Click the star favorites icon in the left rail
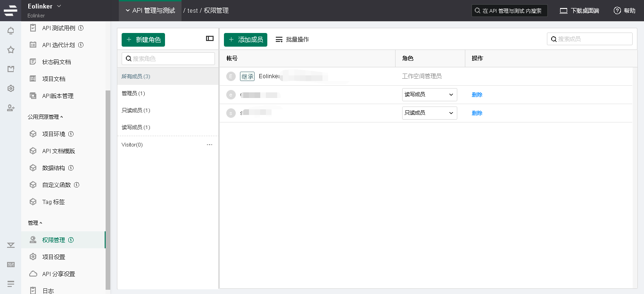The image size is (644, 294). 10,50
